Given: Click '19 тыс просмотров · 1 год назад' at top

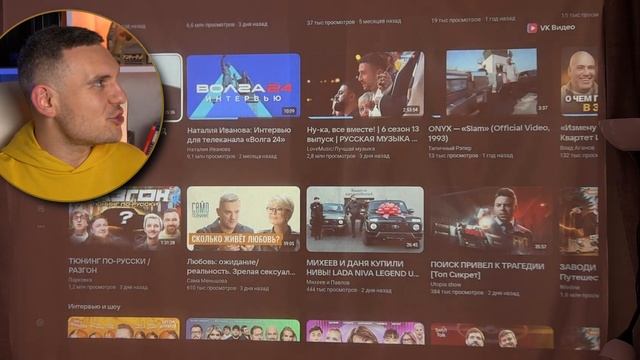Looking at the screenshot, I should (473, 19).
